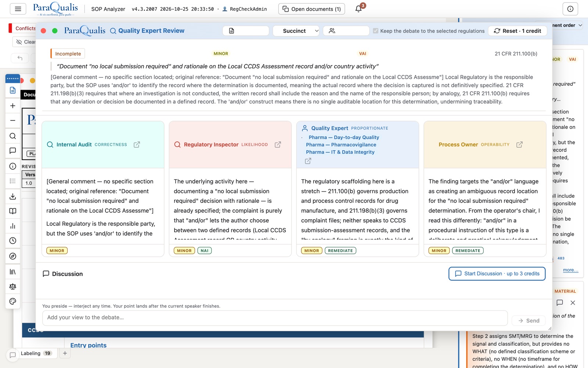Click Reset · 1 credit button
Viewport: 588px width, 368px height.
click(x=517, y=31)
